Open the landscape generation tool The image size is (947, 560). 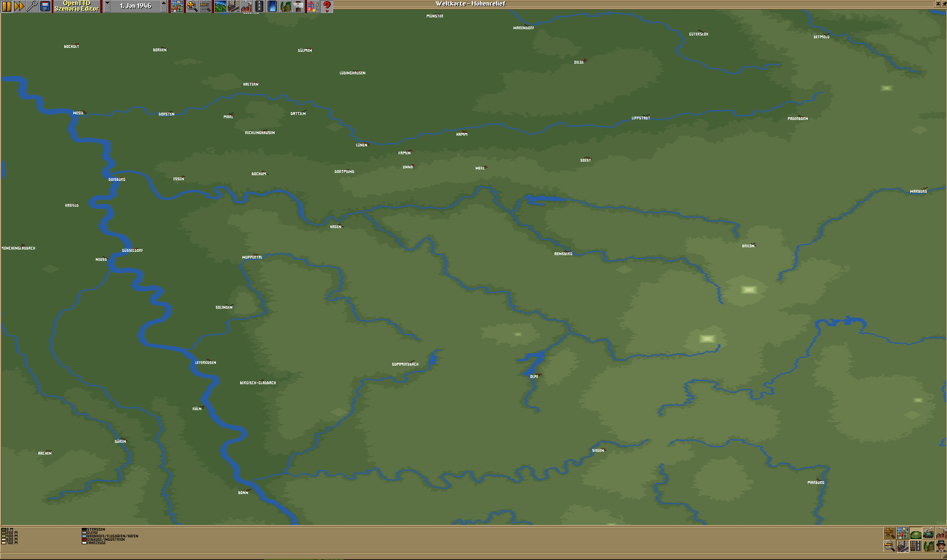(220, 6)
